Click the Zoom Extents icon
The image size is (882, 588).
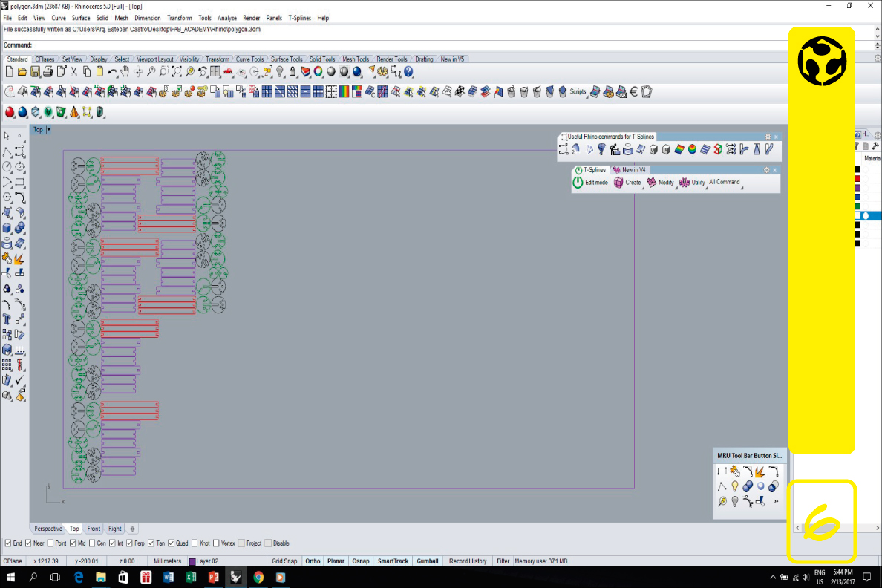(177, 72)
